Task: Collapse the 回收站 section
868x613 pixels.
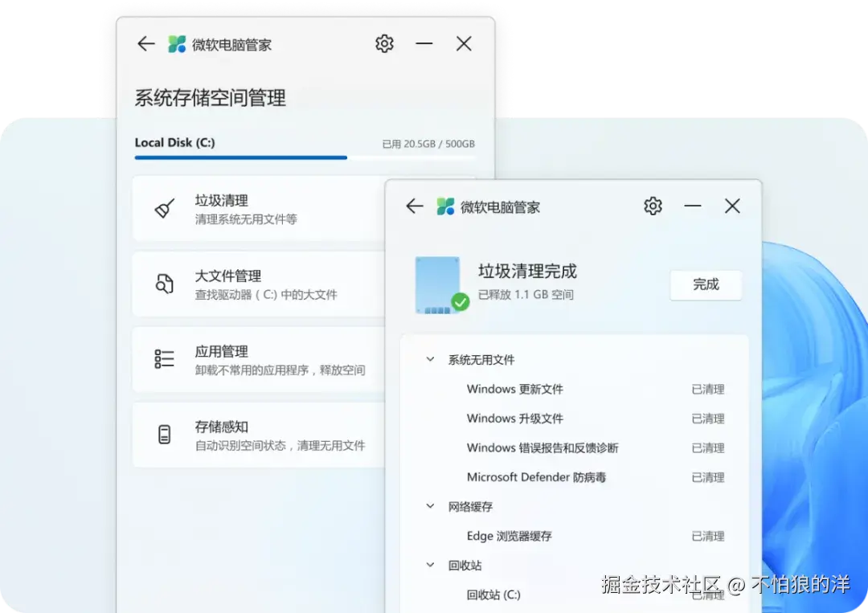Action: coord(430,565)
